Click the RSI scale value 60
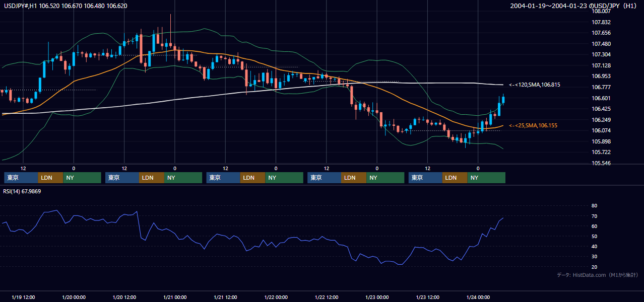 [x=594, y=226]
